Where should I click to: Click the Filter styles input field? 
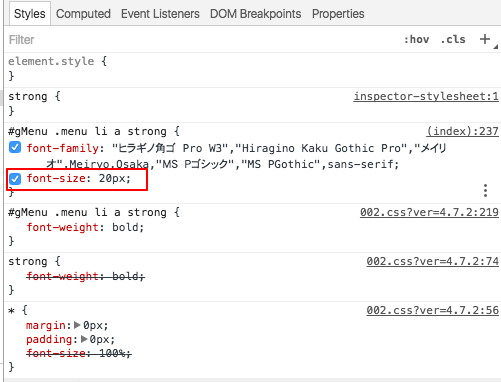pyautogui.click(x=200, y=40)
